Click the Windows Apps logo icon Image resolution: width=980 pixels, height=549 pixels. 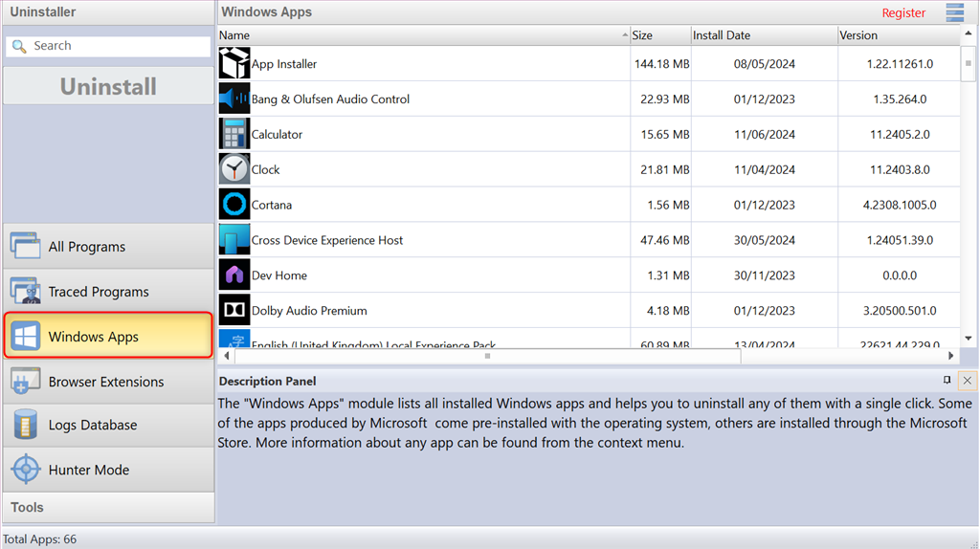(26, 336)
